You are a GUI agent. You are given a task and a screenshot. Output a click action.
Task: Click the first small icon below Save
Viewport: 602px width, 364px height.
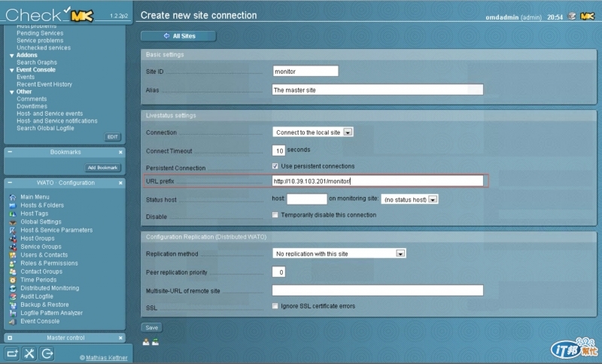click(146, 341)
